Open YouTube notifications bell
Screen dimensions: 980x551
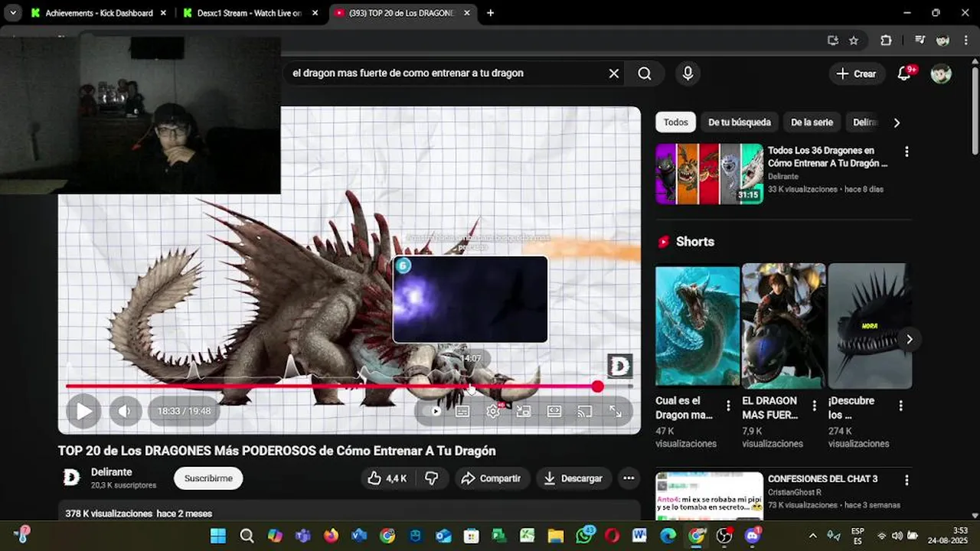point(905,73)
